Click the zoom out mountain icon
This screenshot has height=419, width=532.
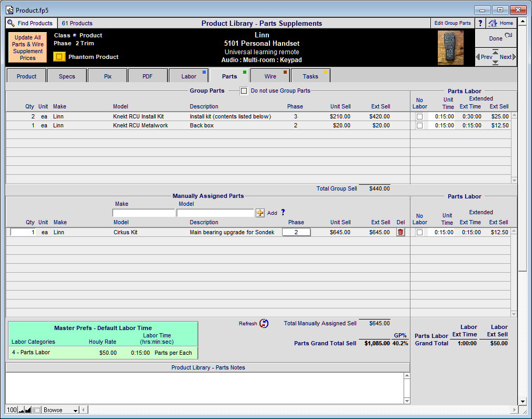pos(22,410)
